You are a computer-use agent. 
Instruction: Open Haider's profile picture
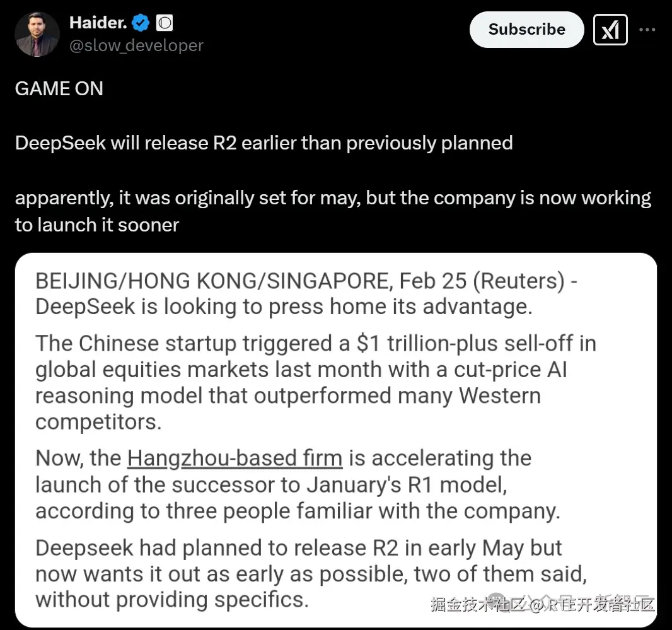tap(37, 34)
